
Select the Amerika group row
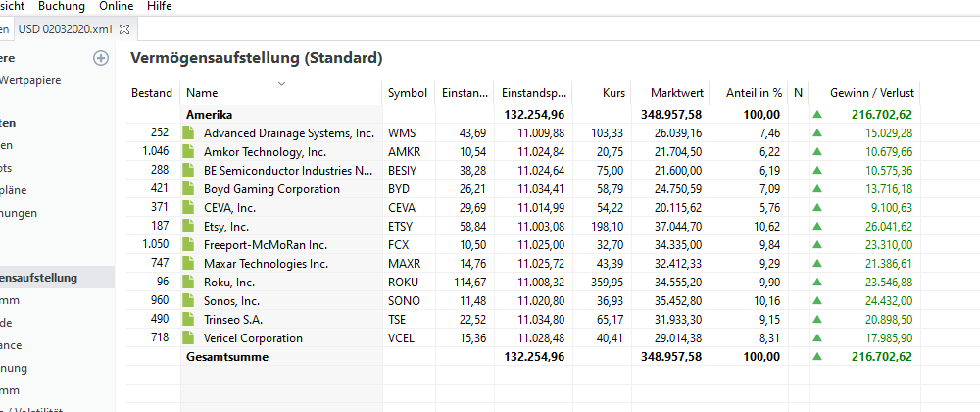[x=209, y=115]
